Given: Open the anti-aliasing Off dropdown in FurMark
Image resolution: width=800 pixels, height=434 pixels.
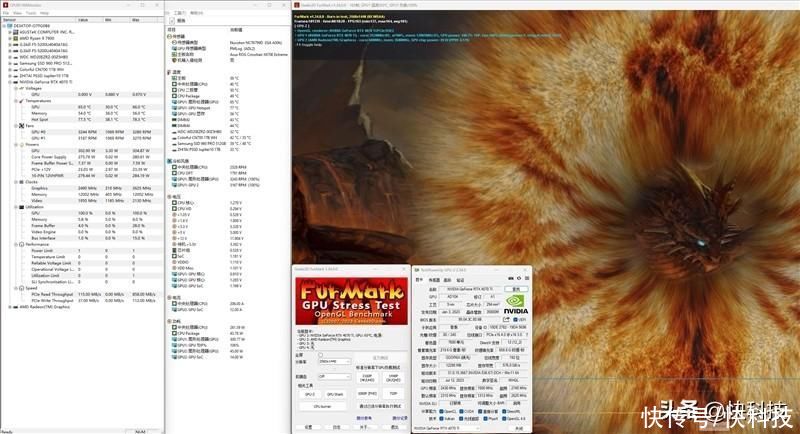Looking at the screenshot, I should 335,376.
